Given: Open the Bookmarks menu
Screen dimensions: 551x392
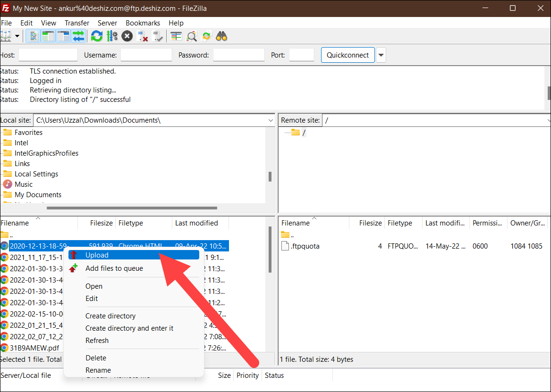Looking at the screenshot, I should coord(143,23).
